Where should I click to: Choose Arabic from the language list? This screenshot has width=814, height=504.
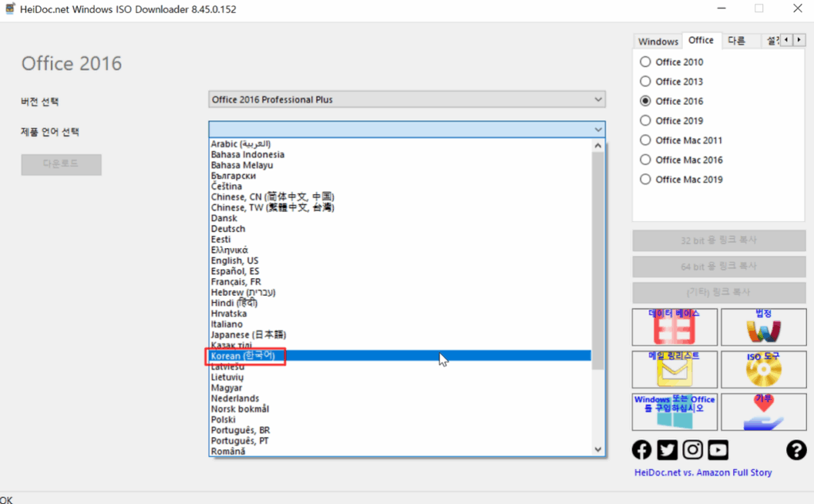pyautogui.click(x=401, y=144)
